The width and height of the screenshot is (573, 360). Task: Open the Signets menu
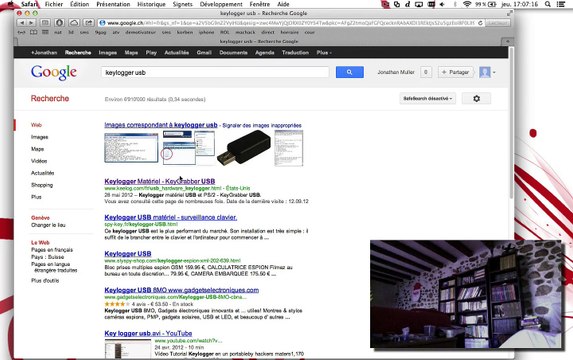[182, 4]
